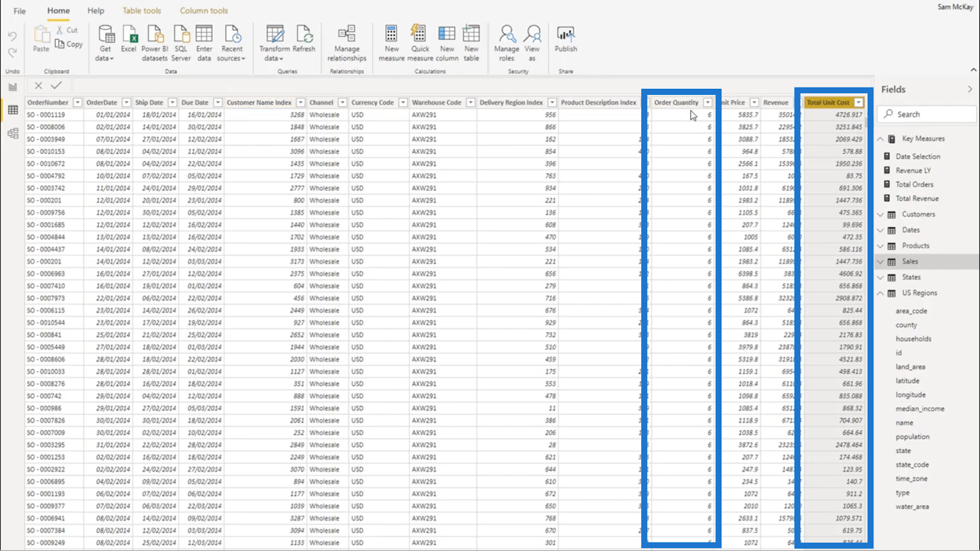Click the View as roles icon
The image size is (980, 551).
pos(533,34)
